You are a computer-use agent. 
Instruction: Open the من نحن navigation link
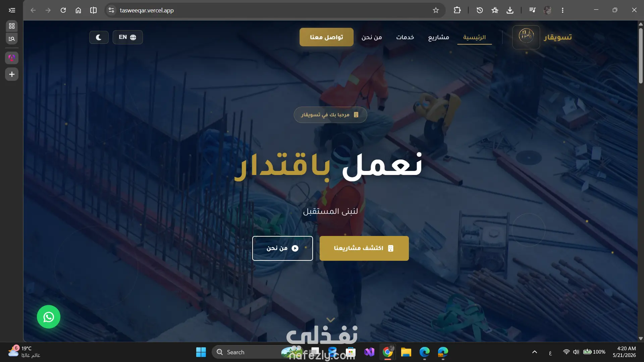tap(372, 37)
